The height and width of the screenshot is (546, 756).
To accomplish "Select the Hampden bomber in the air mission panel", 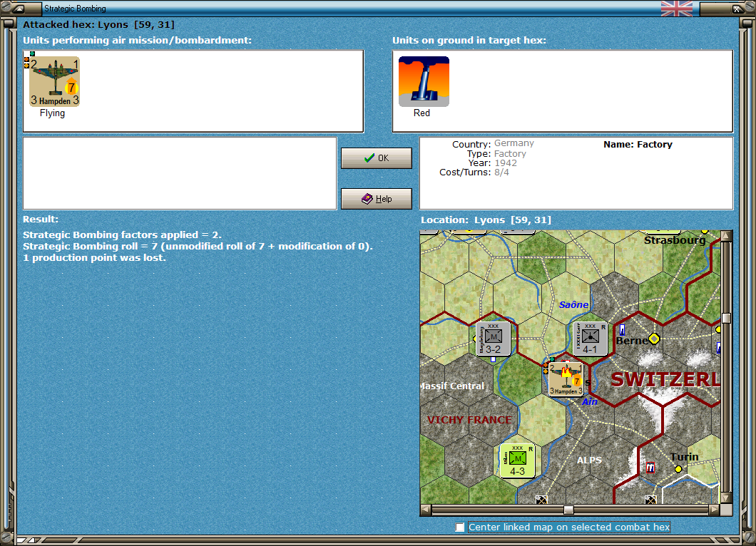I will click(53, 81).
